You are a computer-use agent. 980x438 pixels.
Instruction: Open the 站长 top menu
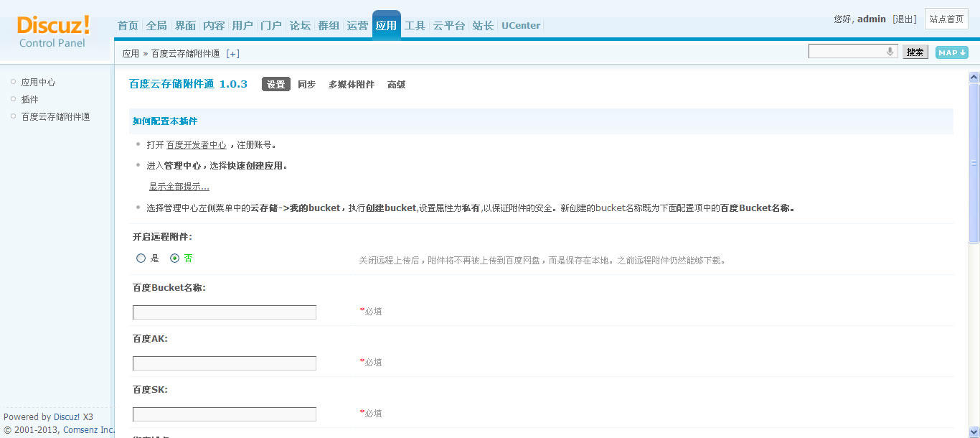[483, 26]
